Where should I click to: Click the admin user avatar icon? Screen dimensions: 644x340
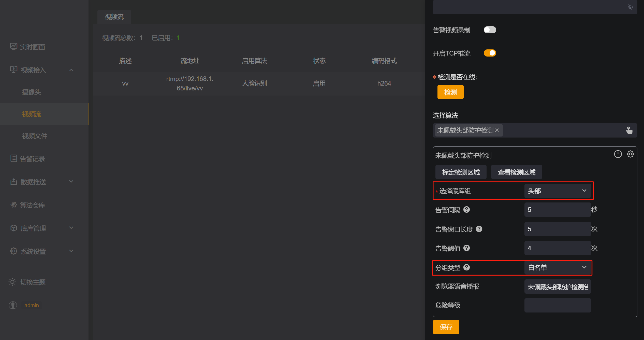(13, 305)
